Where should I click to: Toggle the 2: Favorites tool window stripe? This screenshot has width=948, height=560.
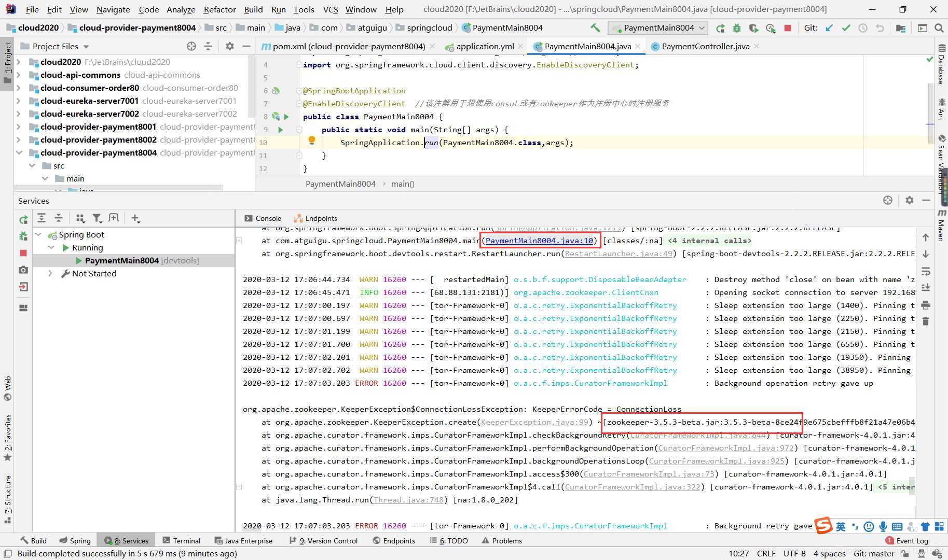[7, 438]
